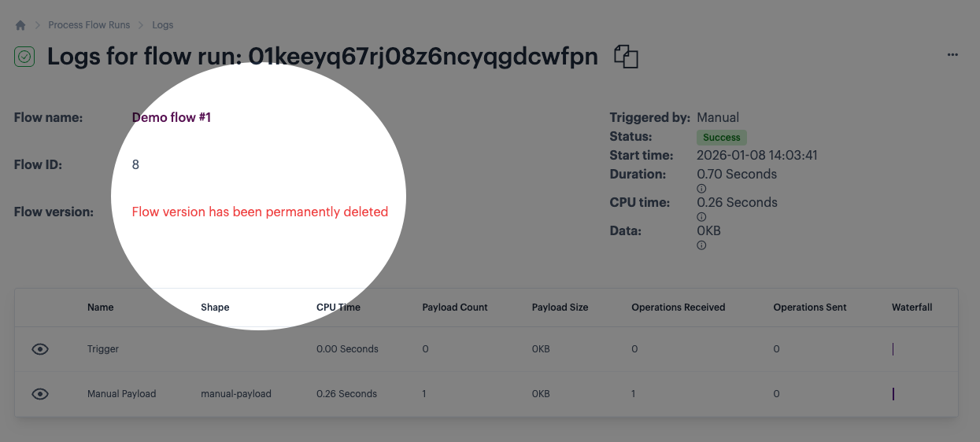View Manual Payload row eye icon

pos(40,394)
